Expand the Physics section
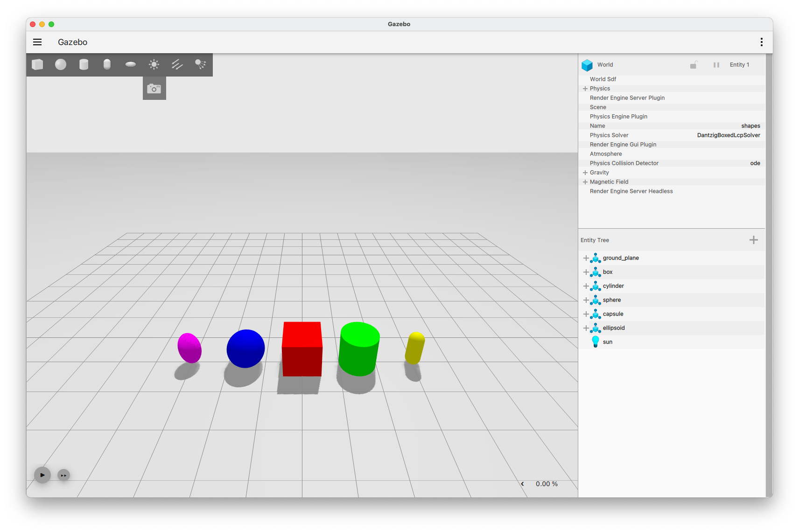 coord(585,89)
